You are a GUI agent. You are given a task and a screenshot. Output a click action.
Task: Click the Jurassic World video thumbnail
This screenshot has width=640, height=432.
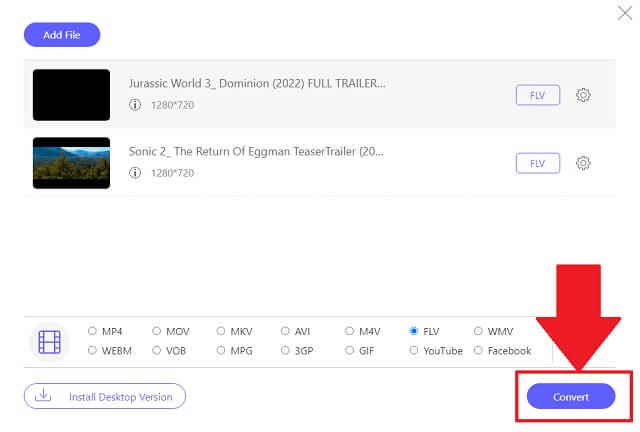[71, 95]
